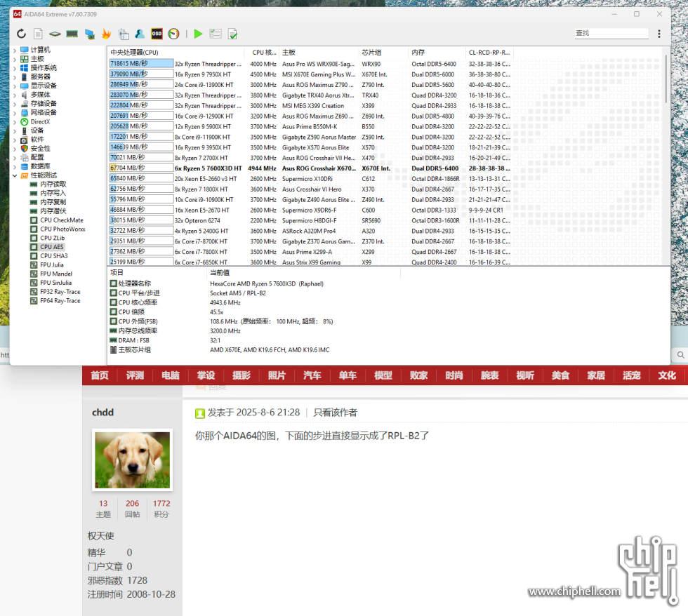688x616 pixels.
Task: Open the preferences gear checklist icon
Action: [124, 34]
